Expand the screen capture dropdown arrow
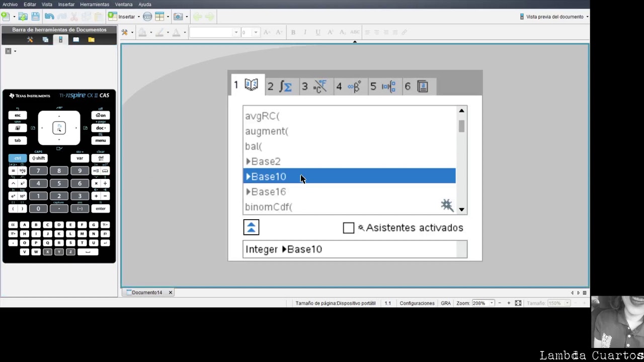 pos(187,17)
